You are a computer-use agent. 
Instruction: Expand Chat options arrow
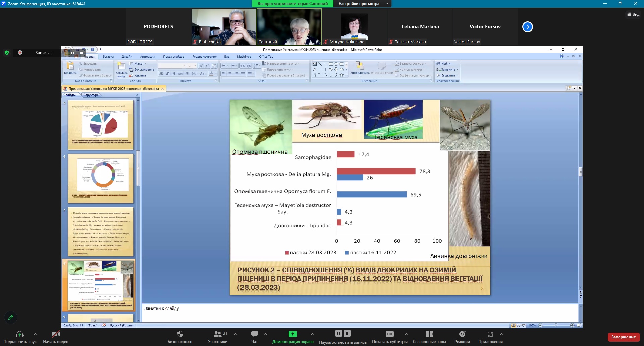(x=266, y=334)
